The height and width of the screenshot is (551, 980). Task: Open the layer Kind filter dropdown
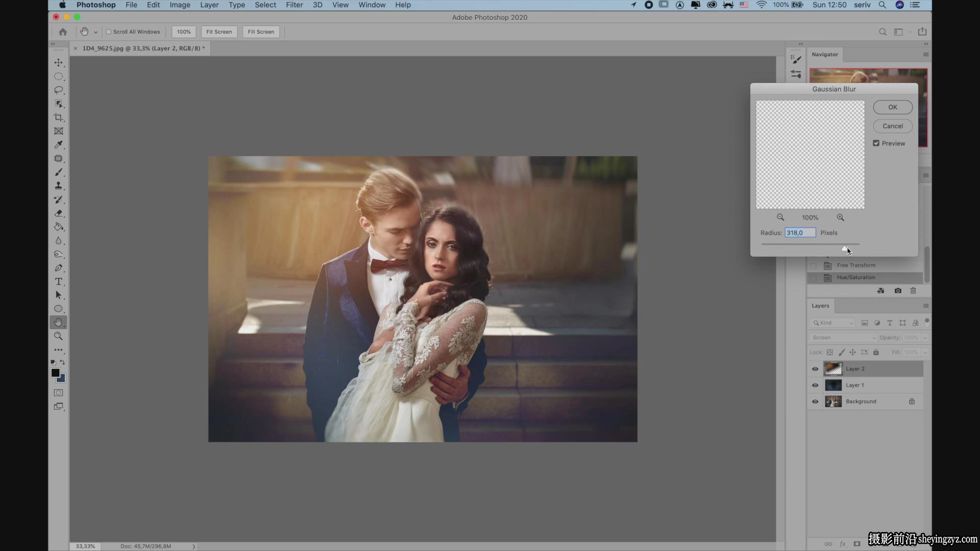tap(832, 323)
